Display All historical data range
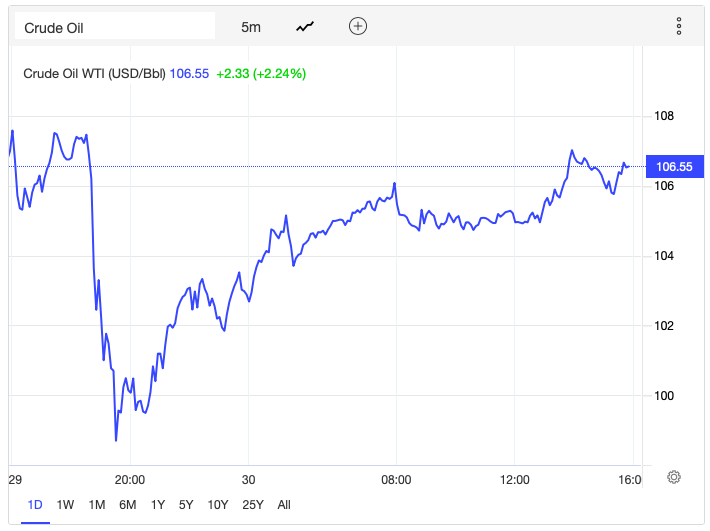This screenshot has height=531, width=710. click(x=285, y=505)
